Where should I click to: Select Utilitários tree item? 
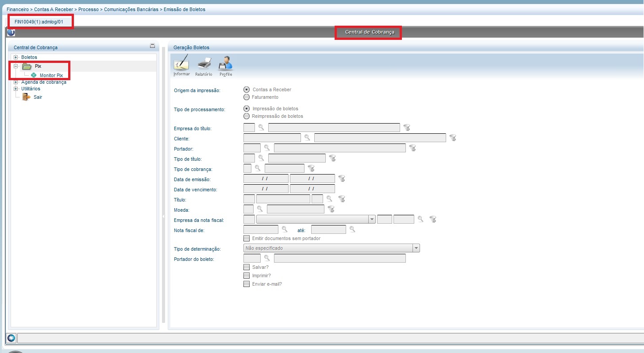[31, 89]
